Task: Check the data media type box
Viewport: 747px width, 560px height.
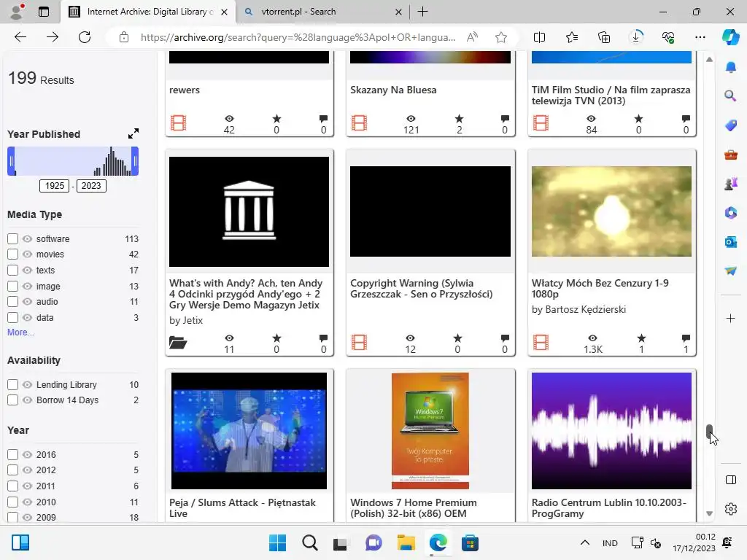Action: [x=13, y=318]
